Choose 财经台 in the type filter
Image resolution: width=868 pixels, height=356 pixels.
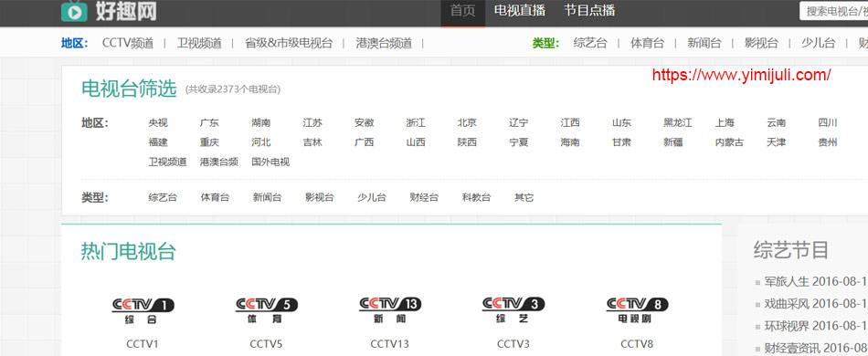click(x=424, y=197)
